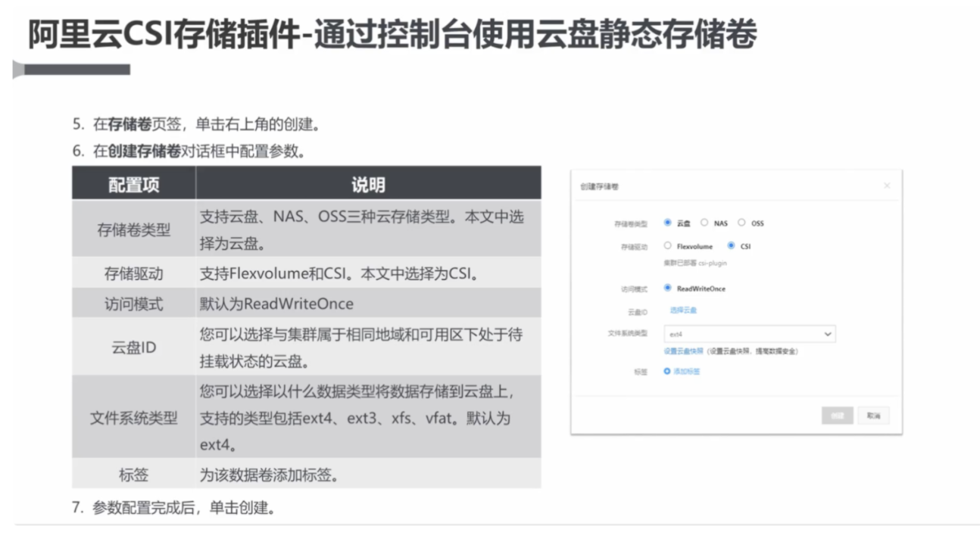This screenshot has height=542, width=980.
Task: Select the 云盘 storage type radio button
Action: (x=667, y=223)
